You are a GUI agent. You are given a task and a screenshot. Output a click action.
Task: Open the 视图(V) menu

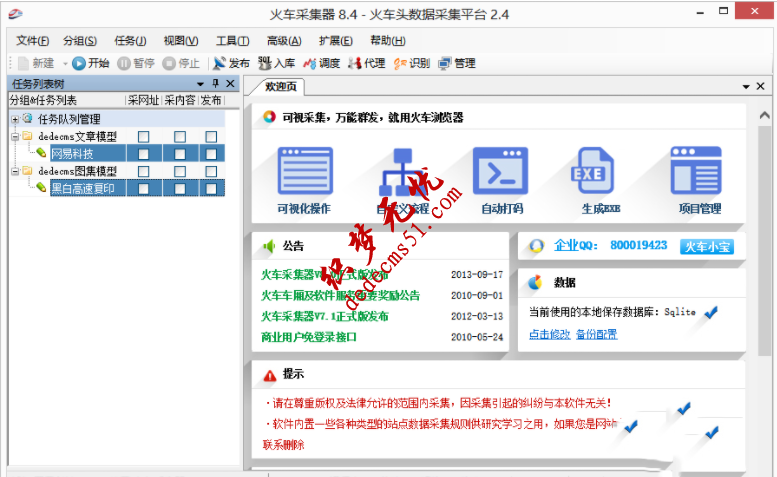click(181, 41)
